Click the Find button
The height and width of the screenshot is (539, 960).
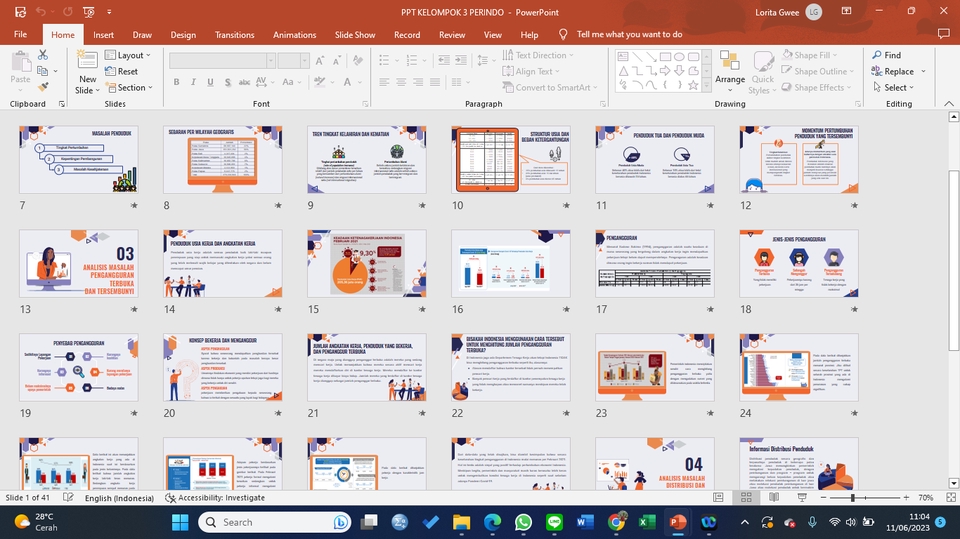[x=887, y=55]
